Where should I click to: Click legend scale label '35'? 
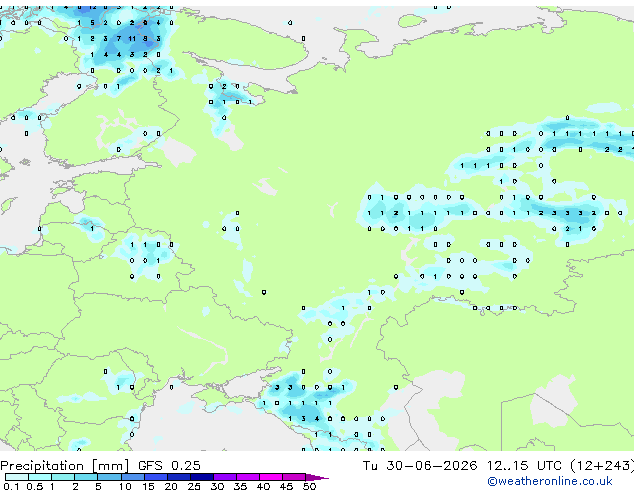pos(240,486)
